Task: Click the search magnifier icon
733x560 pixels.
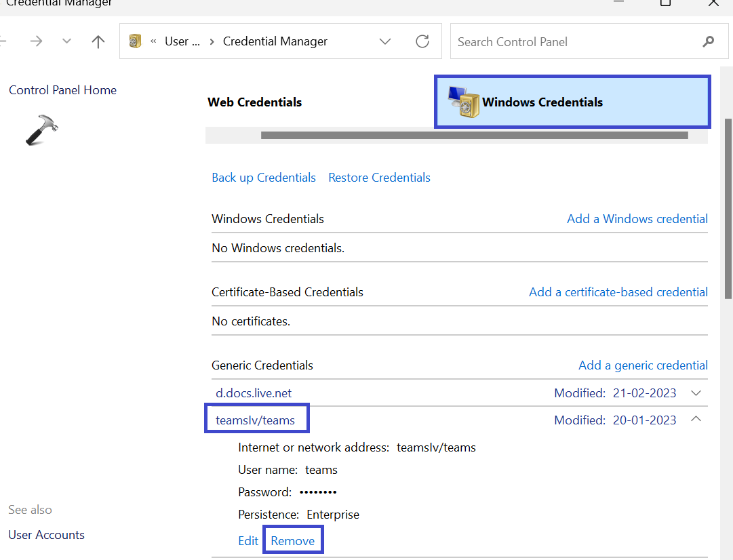Action: 709,41
